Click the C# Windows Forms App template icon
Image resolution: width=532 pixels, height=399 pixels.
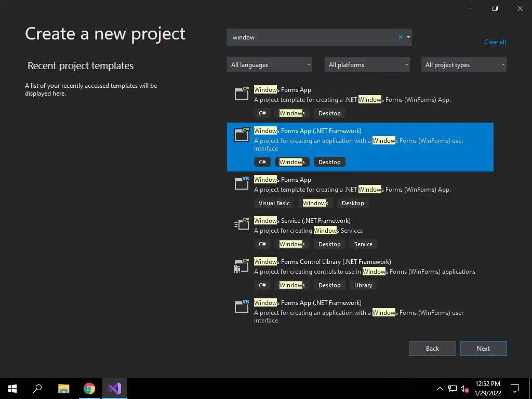(242, 93)
